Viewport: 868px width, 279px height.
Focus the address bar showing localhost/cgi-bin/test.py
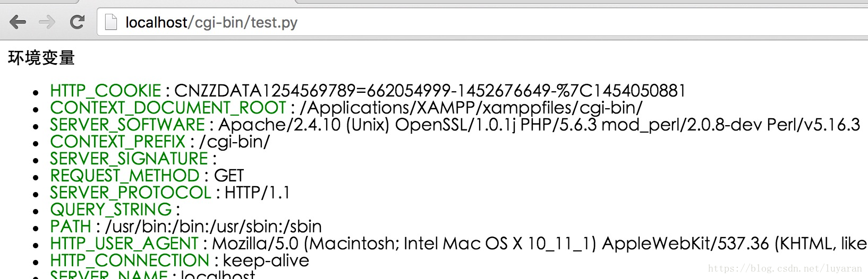coord(482,22)
